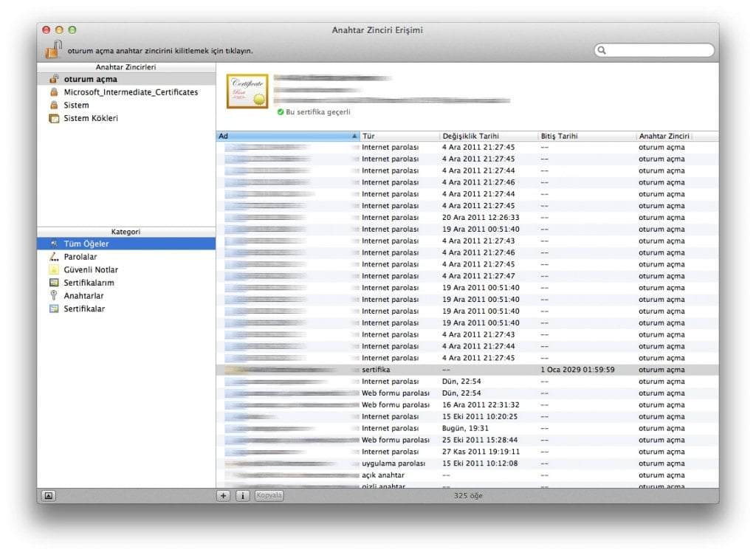
Task: Click the info button in bottom bar
Action: click(242, 496)
